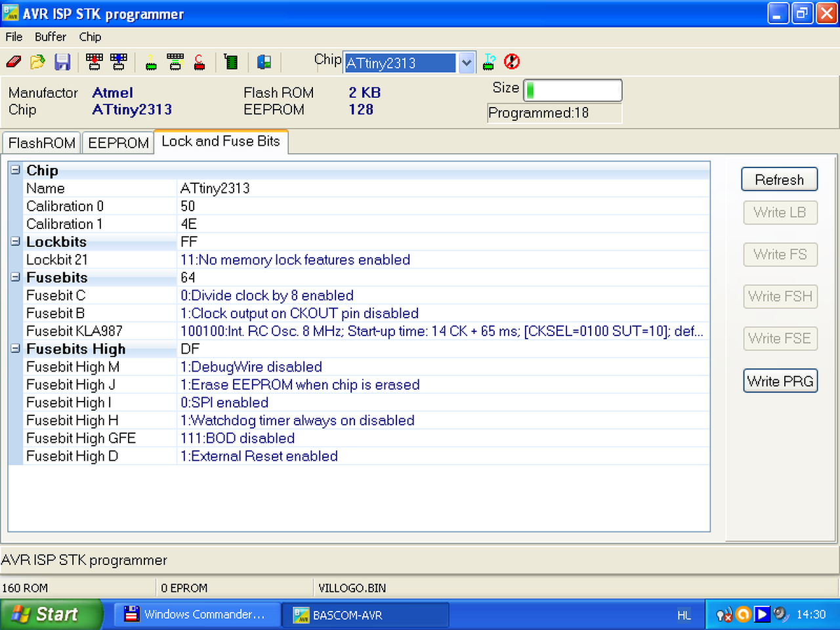Viewport: 840px width, 630px height.
Task: Select the 'Calibration 0' row label
Action: click(x=65, y=206)
